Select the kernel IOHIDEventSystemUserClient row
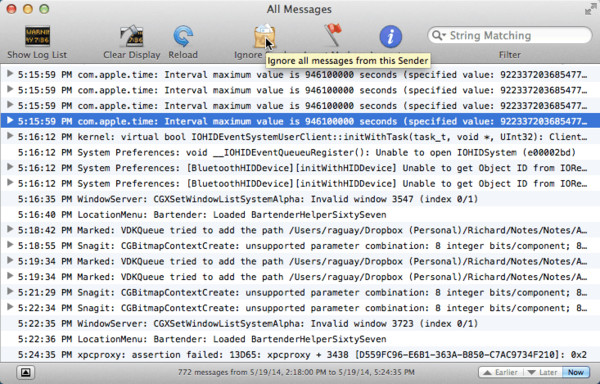Screen dimensions: 600x384 300,137
